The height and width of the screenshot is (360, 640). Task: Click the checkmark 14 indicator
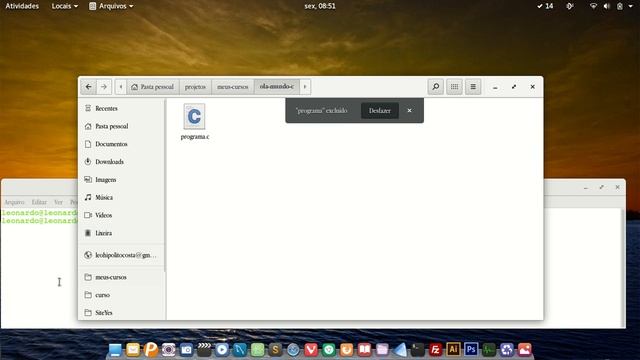pos(545,6)
